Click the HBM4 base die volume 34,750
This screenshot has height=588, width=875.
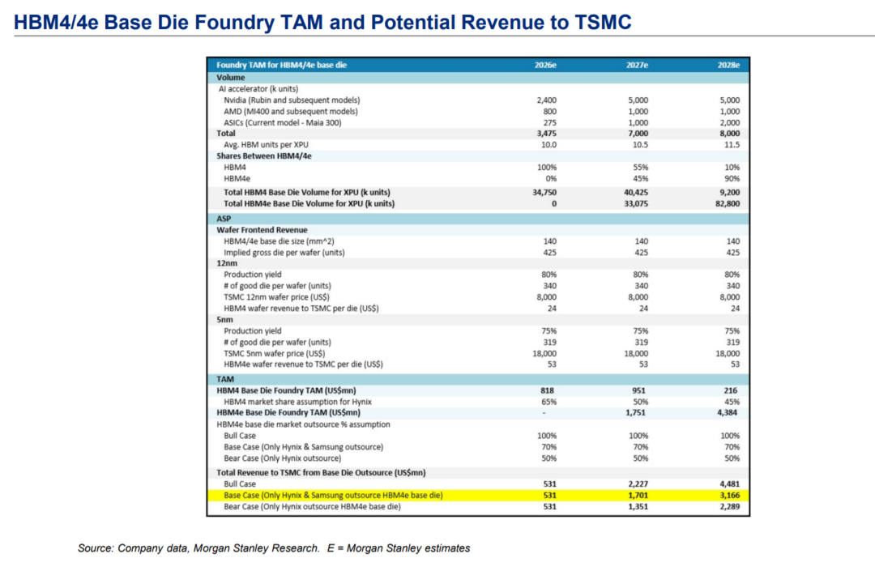tap(544, 193)
